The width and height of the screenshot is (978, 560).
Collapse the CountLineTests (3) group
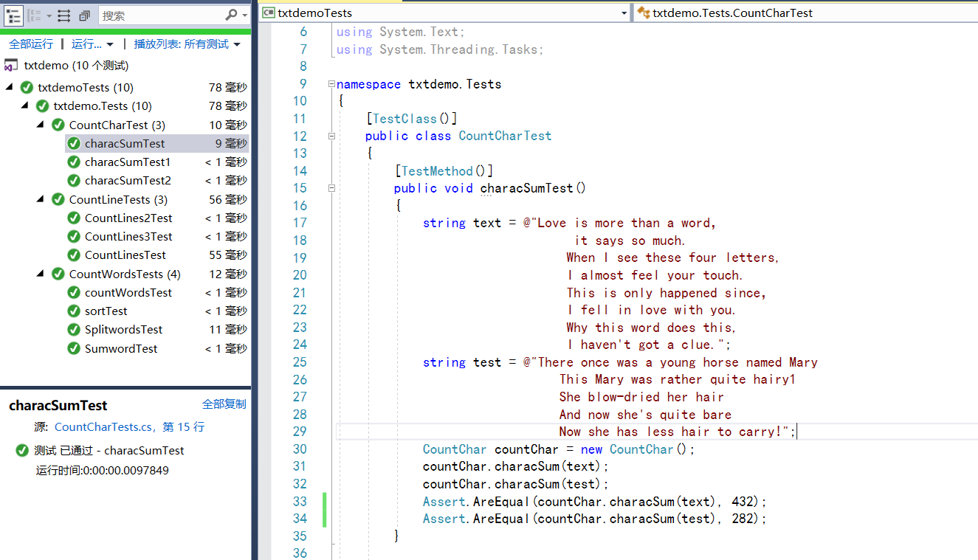(x=41, y=199)
